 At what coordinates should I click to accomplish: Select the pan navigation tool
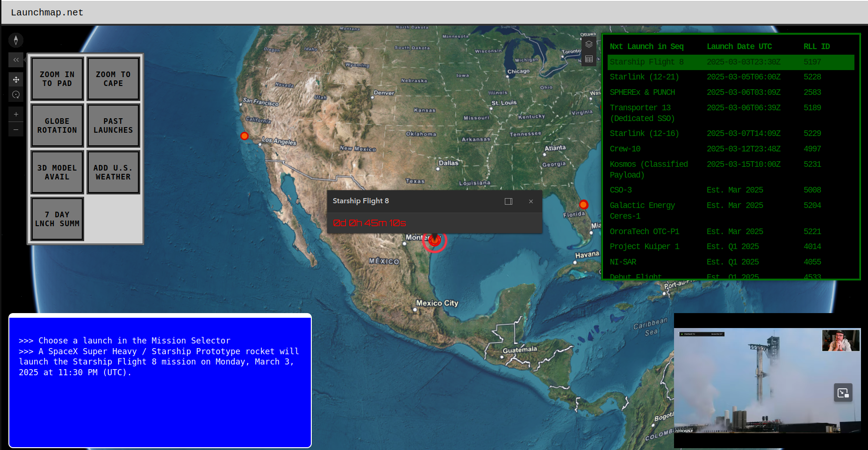tap(16, 79)
